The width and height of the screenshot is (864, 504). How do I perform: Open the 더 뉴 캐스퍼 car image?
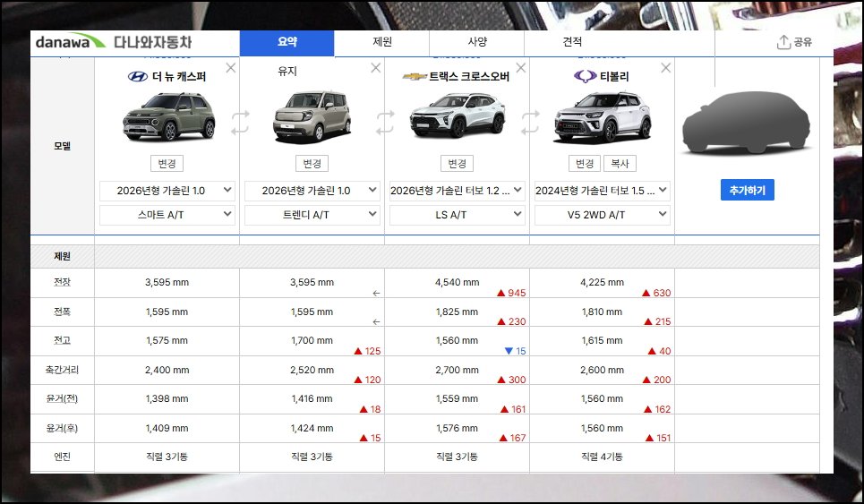(168, 116)
